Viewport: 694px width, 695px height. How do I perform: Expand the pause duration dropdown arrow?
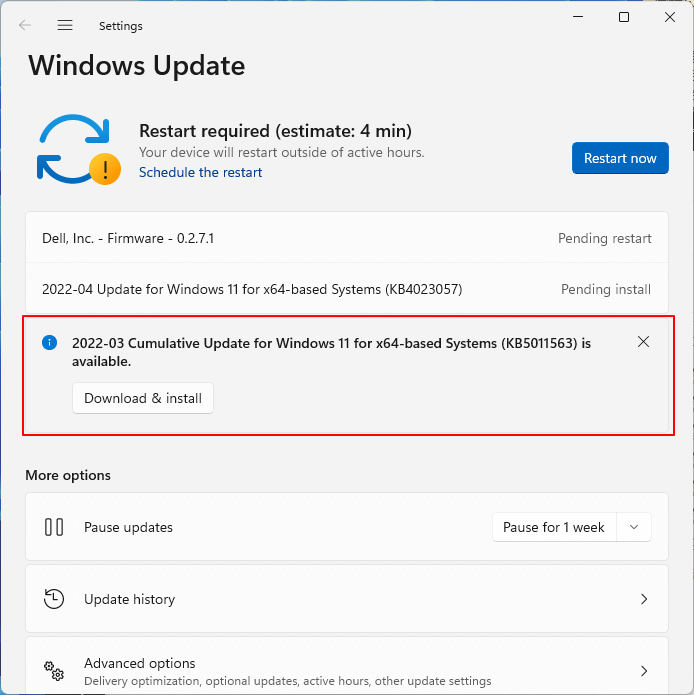tap(634, 527)
